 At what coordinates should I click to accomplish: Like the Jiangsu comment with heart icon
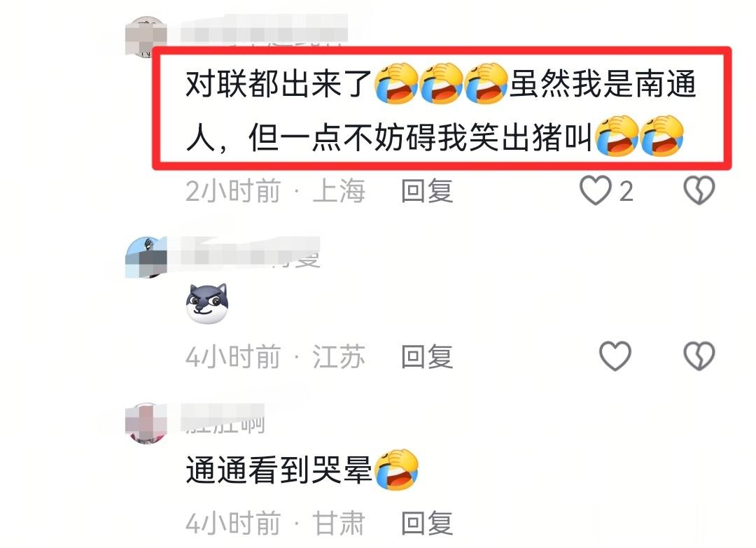tap(615, 356)
